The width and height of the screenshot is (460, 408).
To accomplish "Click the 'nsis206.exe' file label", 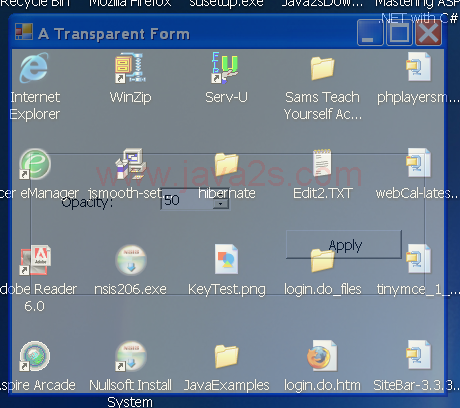I will [130, 289].
